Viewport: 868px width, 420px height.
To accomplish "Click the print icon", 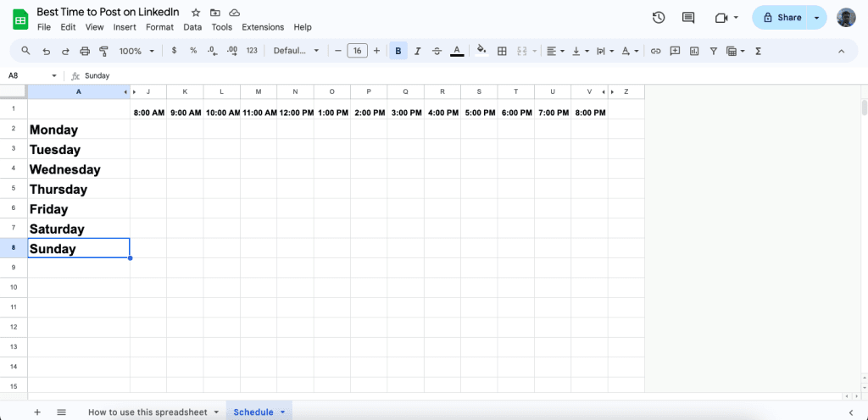I will 85,51.
